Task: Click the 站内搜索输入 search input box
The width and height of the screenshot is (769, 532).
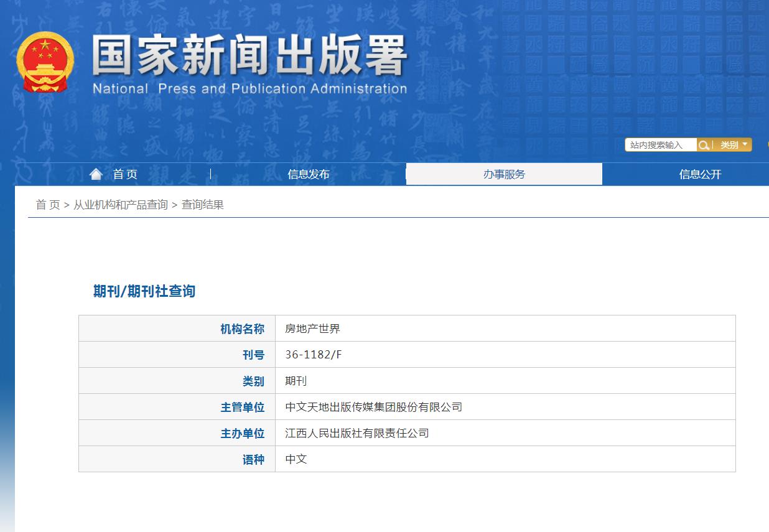Action: point(659,144)
